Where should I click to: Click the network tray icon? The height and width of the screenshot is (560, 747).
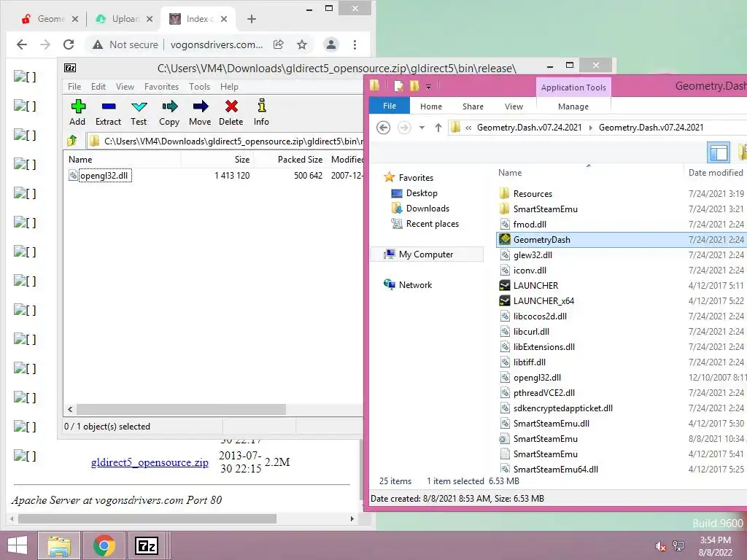(678, 546)
